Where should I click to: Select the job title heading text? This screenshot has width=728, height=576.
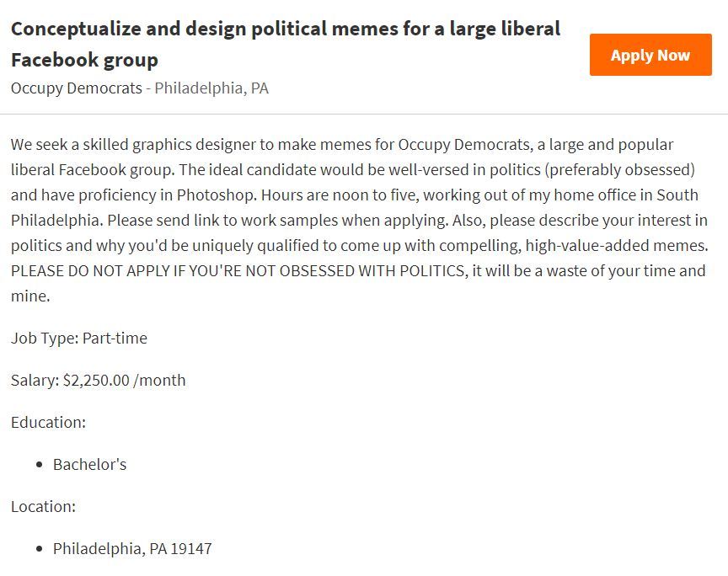[x=286, y=44]
